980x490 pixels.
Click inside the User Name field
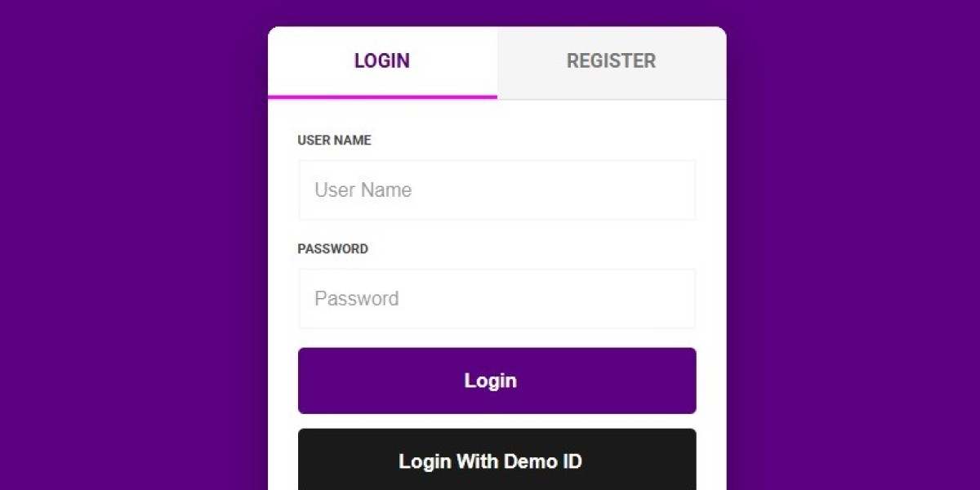tap(497, 189)
